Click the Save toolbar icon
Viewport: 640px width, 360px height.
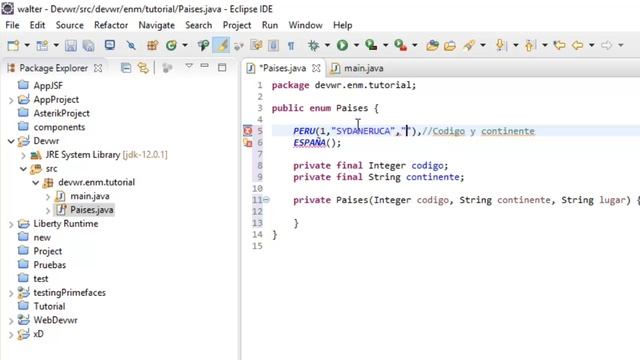pos(71,45)
